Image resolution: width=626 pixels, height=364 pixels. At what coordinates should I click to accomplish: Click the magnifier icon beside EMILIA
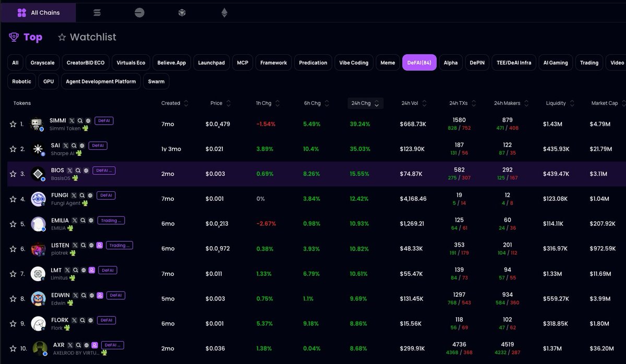click(x=83, y=220)
